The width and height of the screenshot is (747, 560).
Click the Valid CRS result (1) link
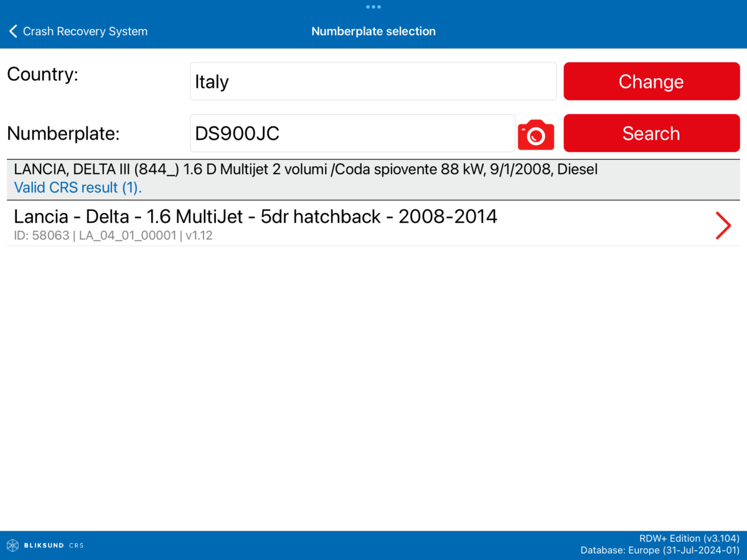click(x=78, y=187)
